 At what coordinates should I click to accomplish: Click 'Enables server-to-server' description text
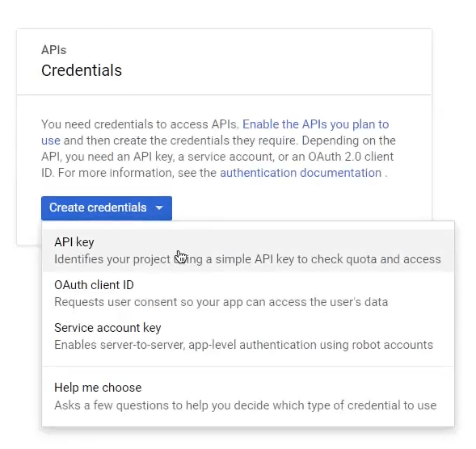click(243, 345)
